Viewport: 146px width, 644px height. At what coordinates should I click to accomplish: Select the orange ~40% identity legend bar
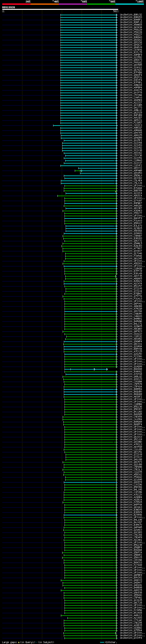[x=45, y=4]
